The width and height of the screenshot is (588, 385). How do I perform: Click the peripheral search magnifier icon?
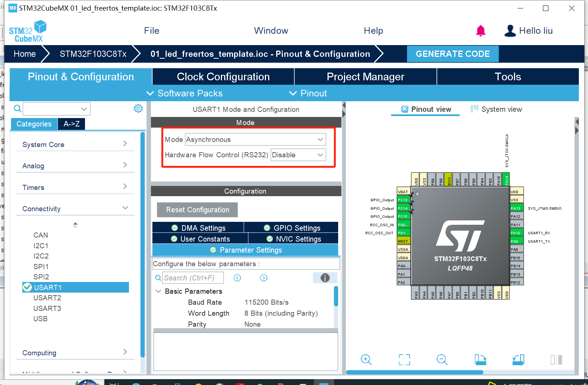(x=17, y=109)
